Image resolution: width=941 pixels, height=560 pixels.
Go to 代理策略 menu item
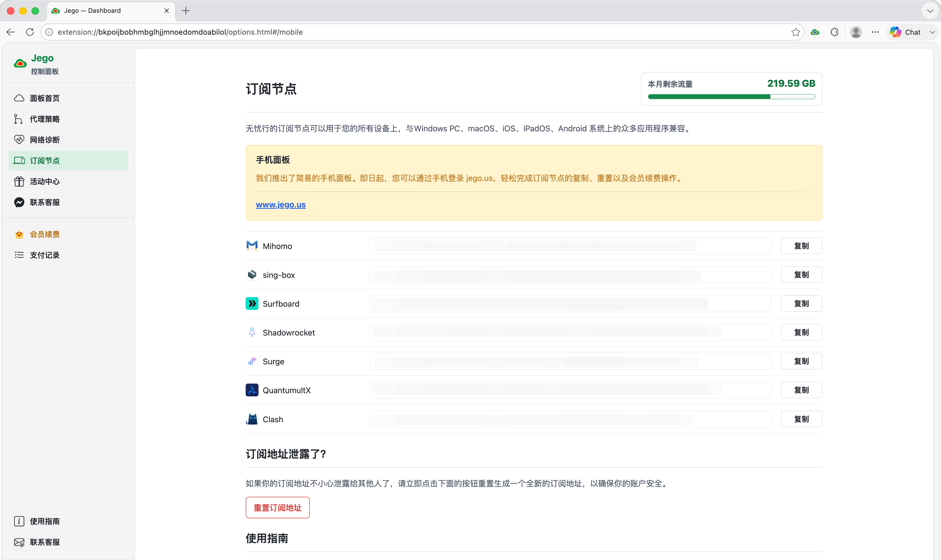tap(68, 119)
